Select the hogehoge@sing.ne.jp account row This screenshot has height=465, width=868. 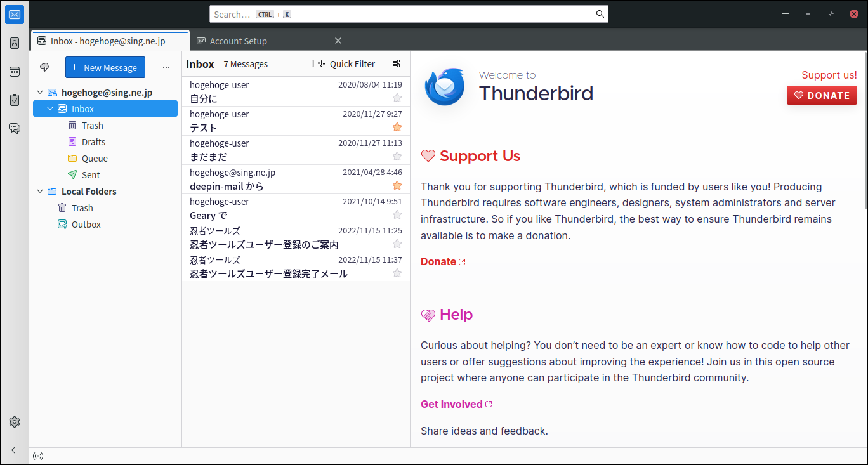(x=105, y=93)
